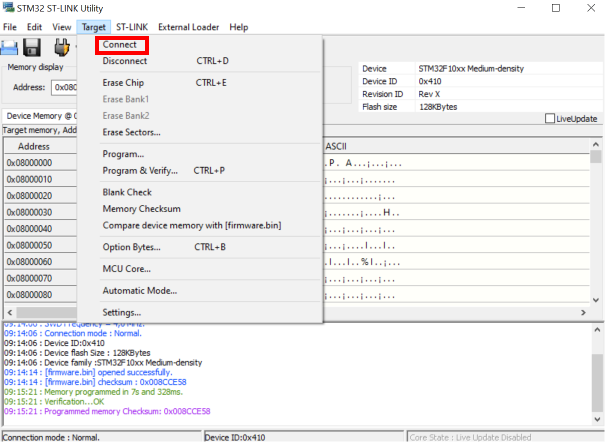Select Memory Checksum menu item

click(x=141, y=209)
